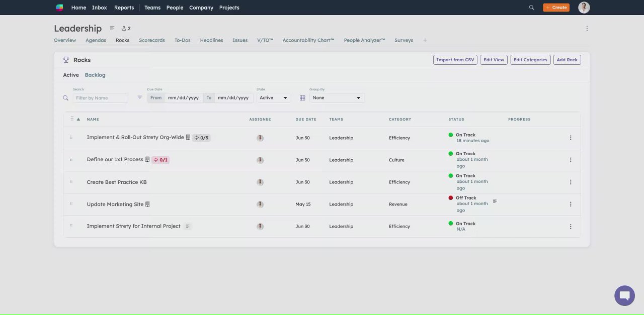Open row menu for Implement Strety for Internal Project

point(570,226)
